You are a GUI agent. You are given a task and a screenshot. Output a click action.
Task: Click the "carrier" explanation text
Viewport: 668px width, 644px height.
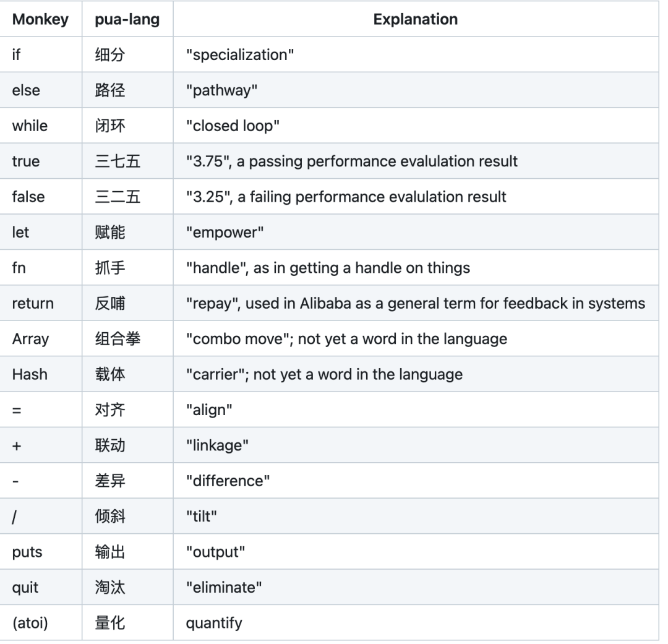click(x=324, y=375)
